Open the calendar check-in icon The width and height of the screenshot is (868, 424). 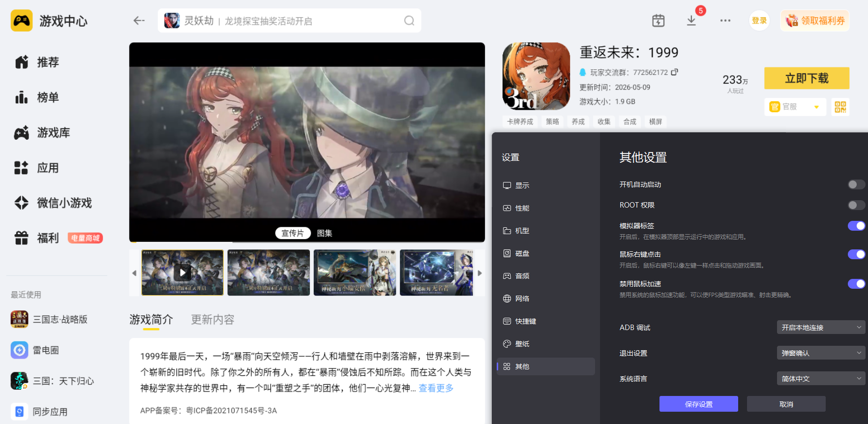658,21
